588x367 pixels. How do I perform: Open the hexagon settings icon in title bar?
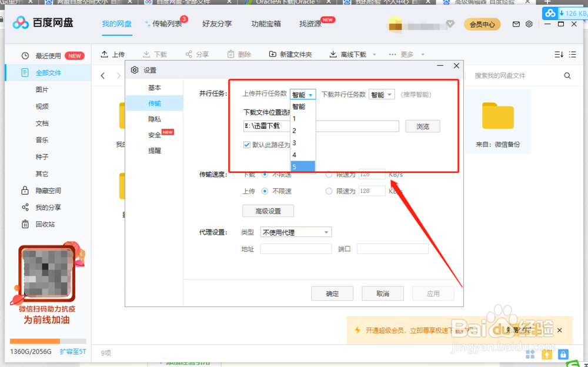point(529,24)
